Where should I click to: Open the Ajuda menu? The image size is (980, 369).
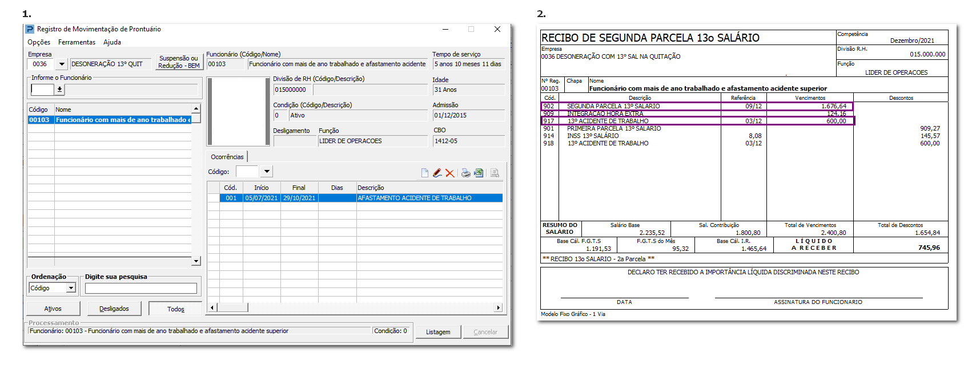(112, 42)
